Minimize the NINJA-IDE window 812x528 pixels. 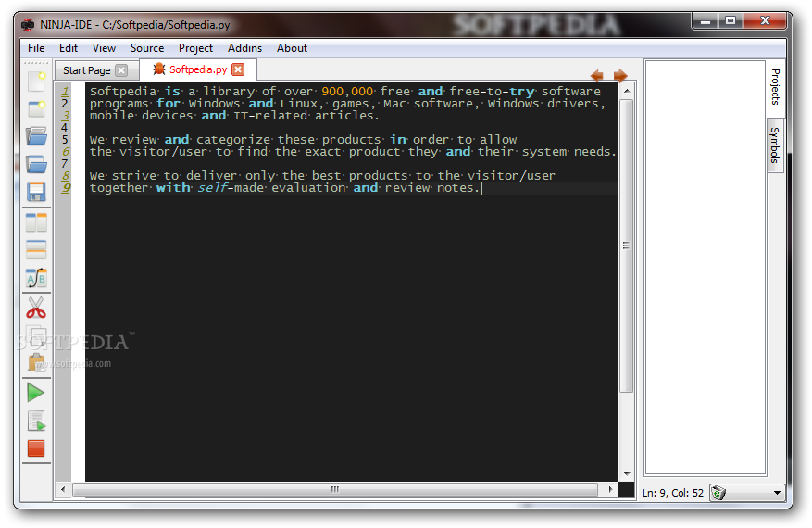click(705, 21)
